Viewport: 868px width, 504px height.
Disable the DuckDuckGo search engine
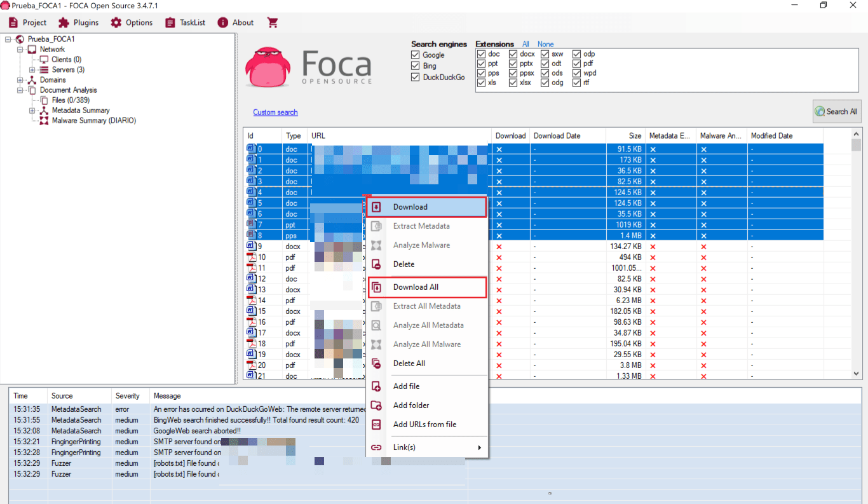tap(415, 76)
